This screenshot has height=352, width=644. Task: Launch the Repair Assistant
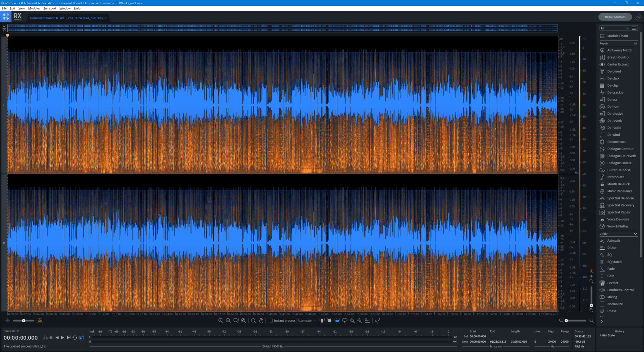coord(615,17)
